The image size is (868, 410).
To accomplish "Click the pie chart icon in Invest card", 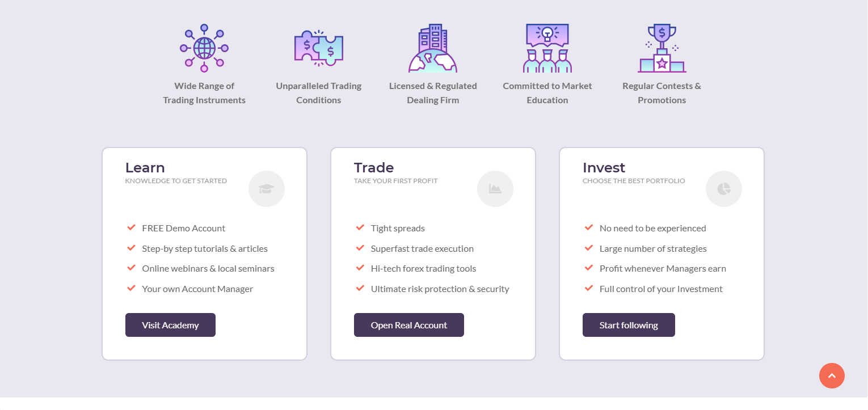I will [724, 189].
